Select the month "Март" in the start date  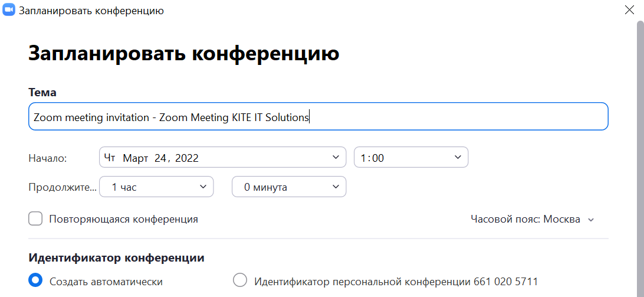click(136, 158)
